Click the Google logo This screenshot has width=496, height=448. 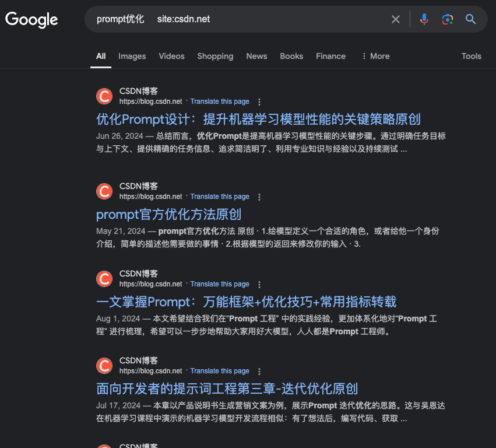tap(31, 19)
